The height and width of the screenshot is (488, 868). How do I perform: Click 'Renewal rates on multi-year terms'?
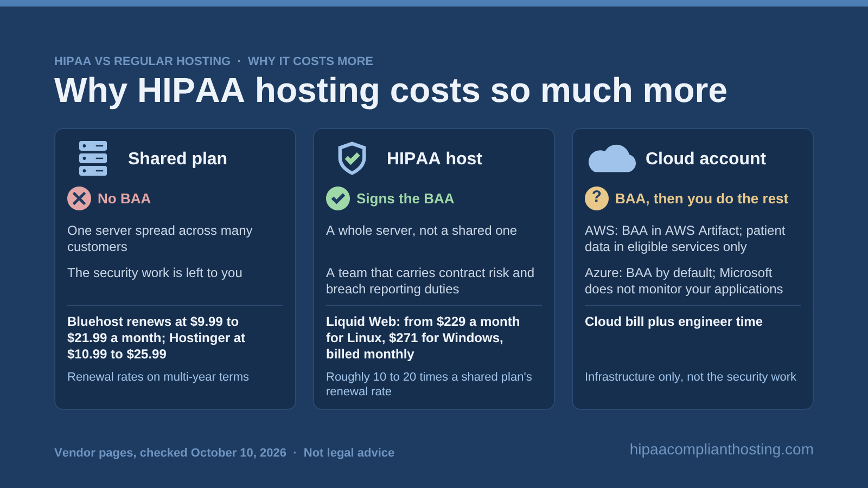tap(158, 377)
